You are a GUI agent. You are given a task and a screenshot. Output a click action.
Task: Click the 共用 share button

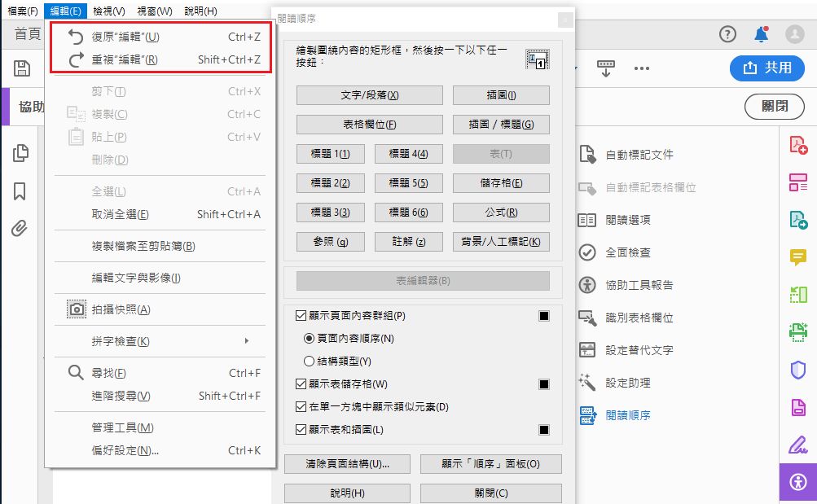coord(766,69)
